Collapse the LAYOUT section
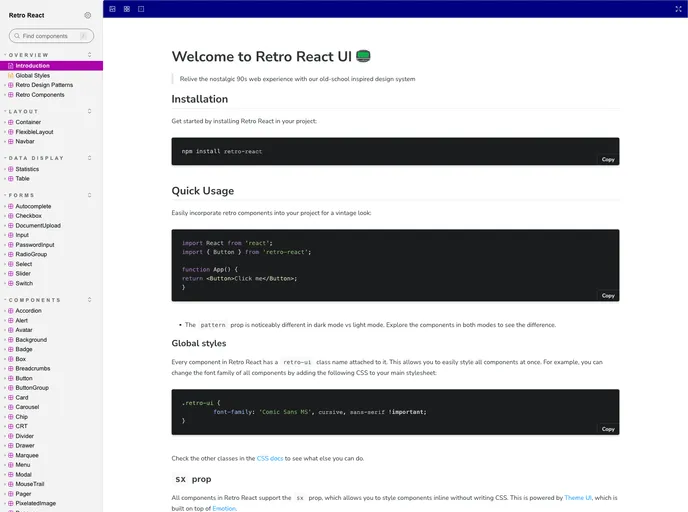 point(23,111)
